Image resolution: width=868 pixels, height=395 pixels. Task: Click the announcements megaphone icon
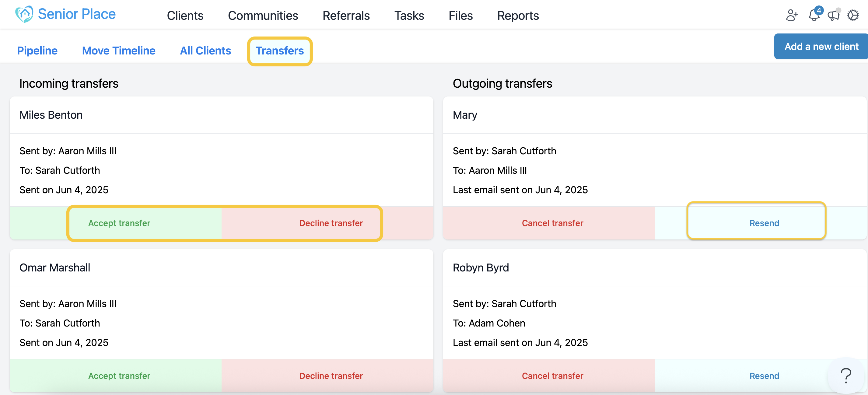[833, 16]
